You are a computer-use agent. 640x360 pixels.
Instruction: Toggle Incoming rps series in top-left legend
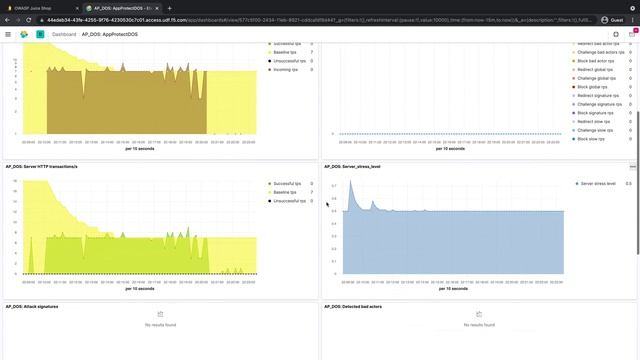click(285, 70)
